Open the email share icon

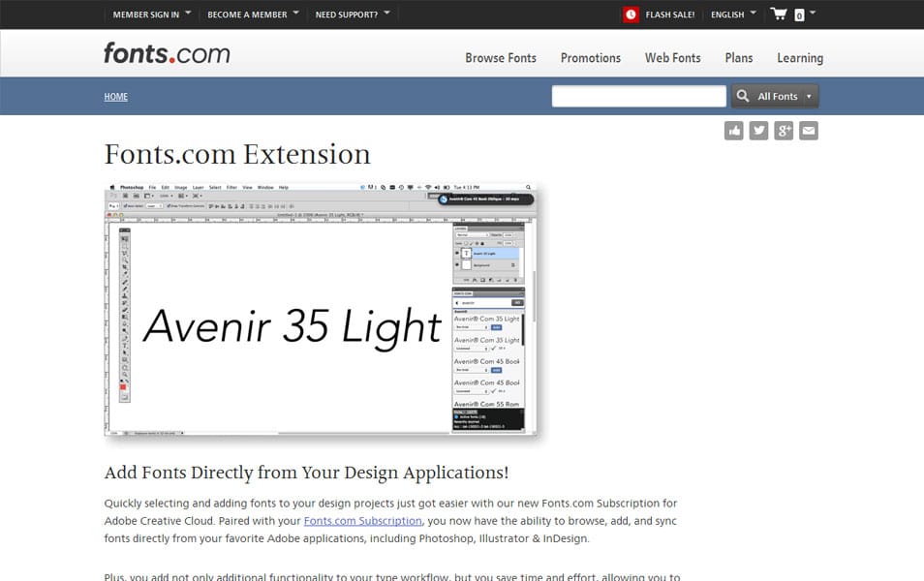tap(809, 129)
